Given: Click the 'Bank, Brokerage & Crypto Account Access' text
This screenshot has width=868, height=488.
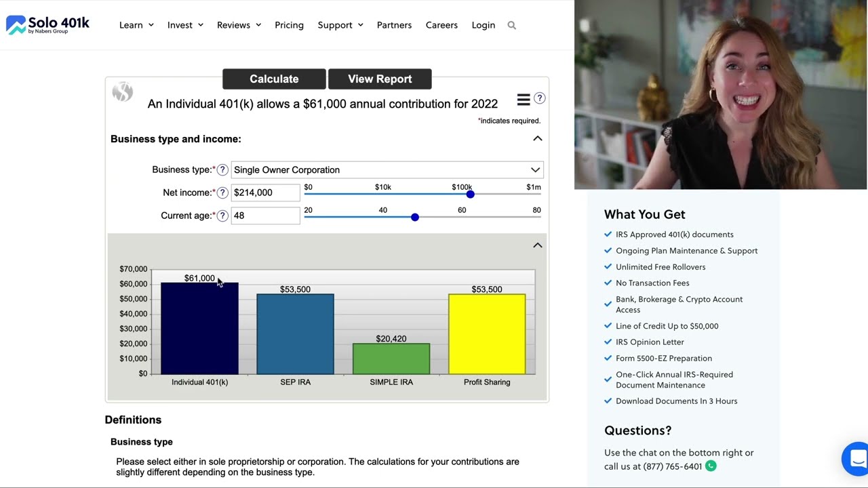Looking at the screenshot, I should click(679, 305).
